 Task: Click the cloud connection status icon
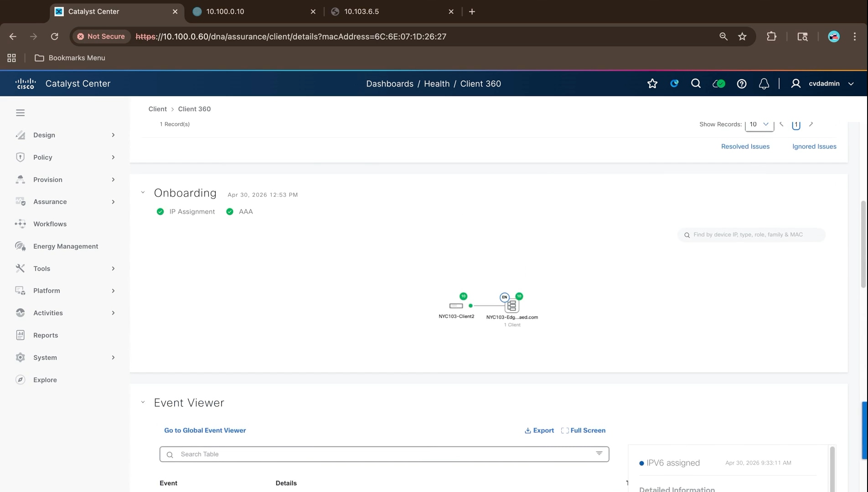coord(719,83)
